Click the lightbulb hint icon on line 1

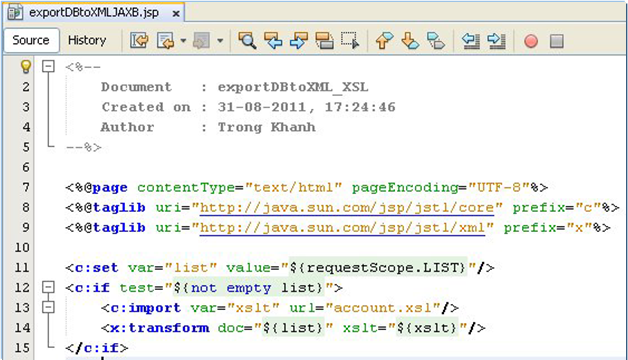click(x=26, y=66)
